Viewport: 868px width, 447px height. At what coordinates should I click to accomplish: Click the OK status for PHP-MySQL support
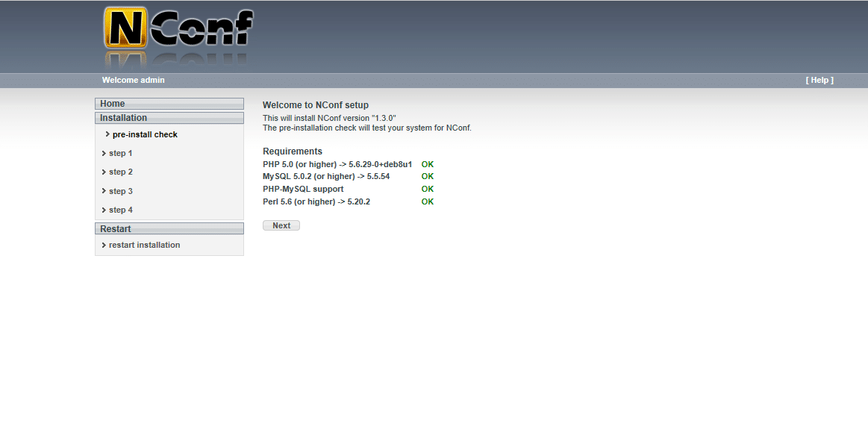tap(428, 190)
